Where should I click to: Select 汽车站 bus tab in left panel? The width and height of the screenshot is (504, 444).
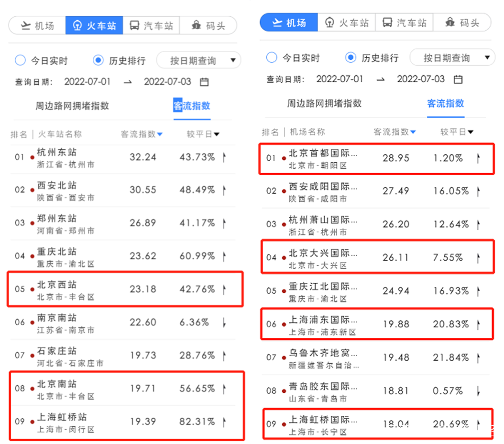[151, 25]
